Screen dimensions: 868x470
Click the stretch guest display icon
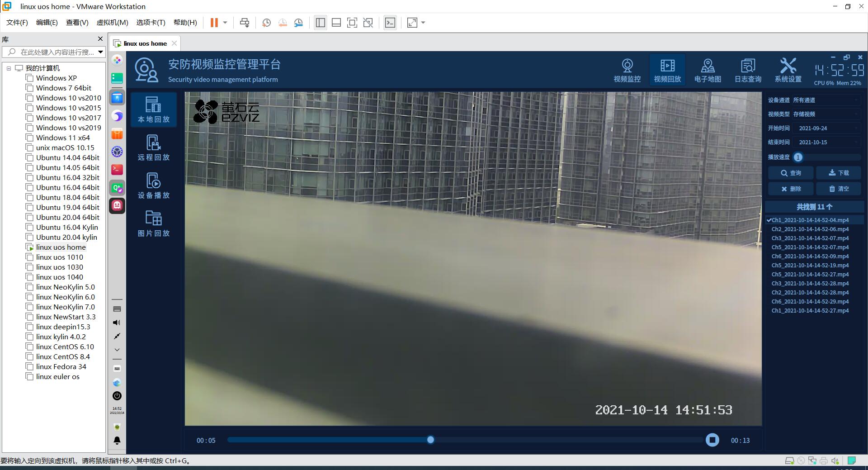pos(412,23)
